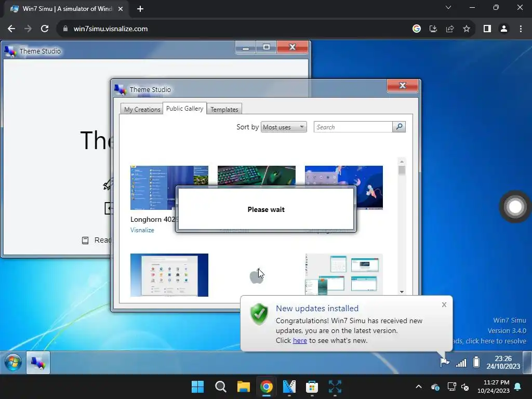Click the 'click here to resolve' desktop text
Viewport: 532px width, 399px height.
[496, 341]
